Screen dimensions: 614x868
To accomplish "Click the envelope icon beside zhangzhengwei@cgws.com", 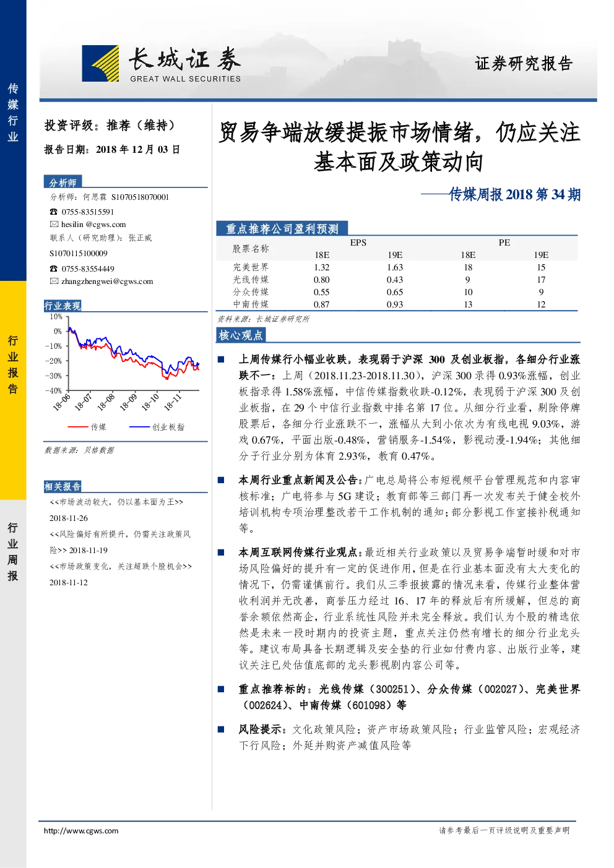I will [x=54, y=281].
